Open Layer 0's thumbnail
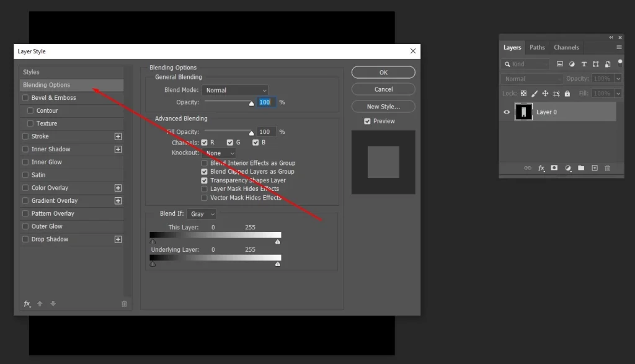635x364 pixels. (x=523, y=112)
